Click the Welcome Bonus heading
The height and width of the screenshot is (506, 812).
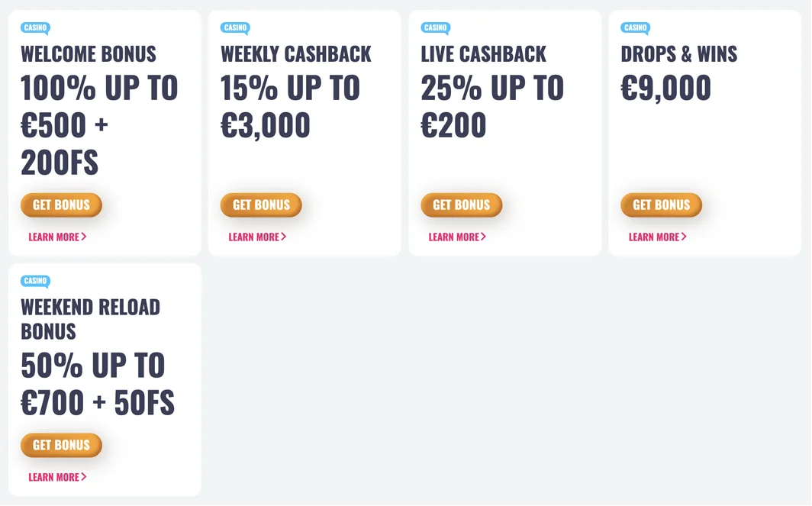pos(89,54)
